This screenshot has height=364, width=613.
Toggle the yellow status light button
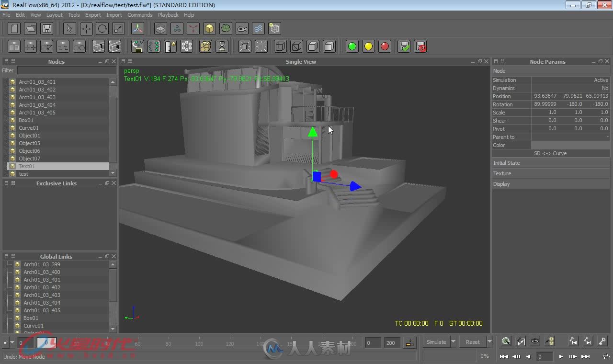368,46
